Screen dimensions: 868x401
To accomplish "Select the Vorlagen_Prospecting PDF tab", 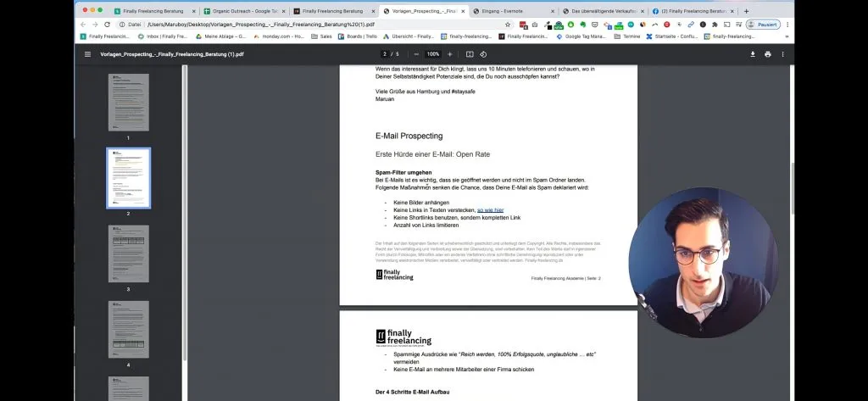I will (424, 11).
